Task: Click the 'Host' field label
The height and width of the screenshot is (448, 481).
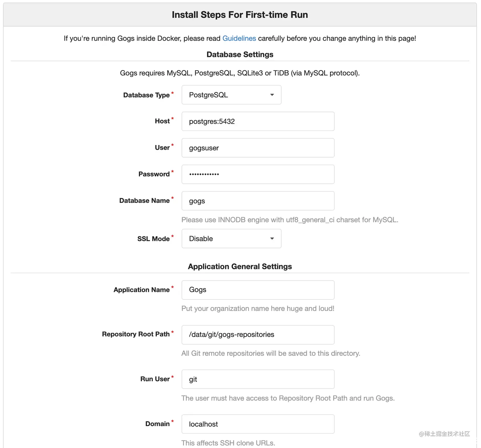Action: tap(162, 121)
